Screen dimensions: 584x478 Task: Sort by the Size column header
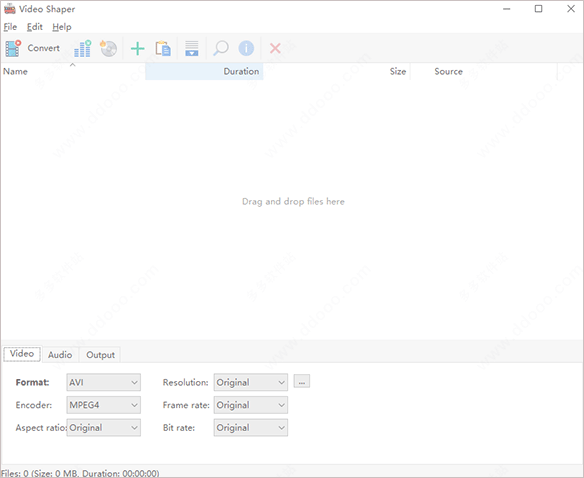pos(337,71)
